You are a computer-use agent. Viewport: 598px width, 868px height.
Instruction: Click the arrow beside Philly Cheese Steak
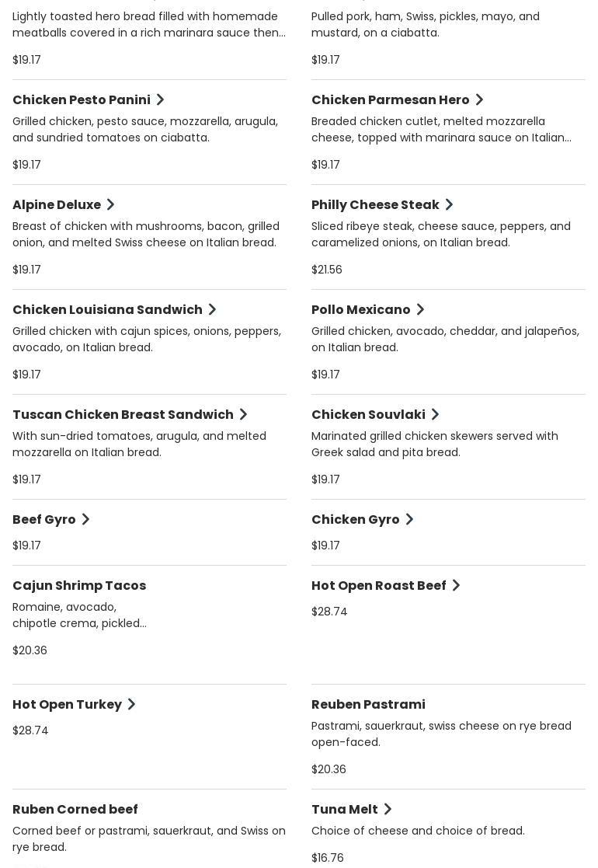tap(449, 204)
